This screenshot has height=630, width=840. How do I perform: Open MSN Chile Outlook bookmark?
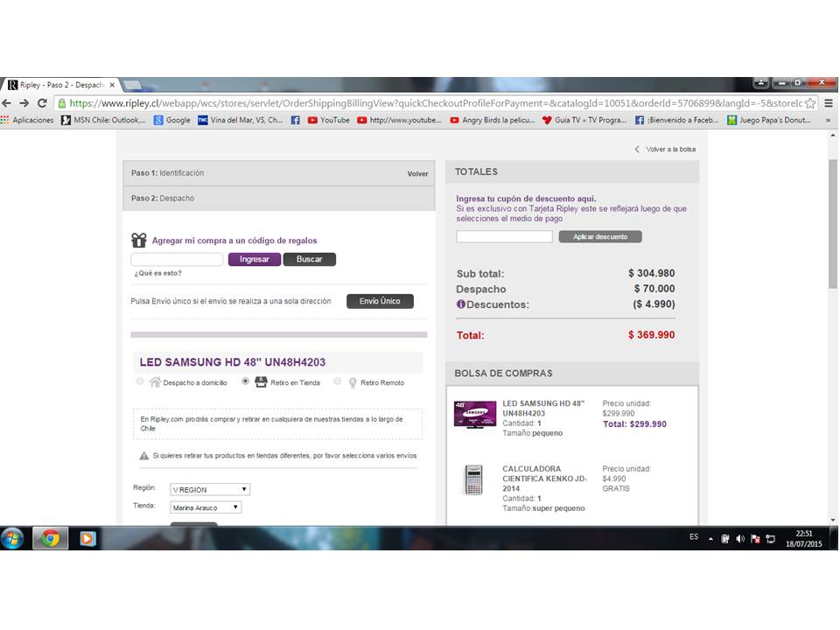pos(103,120)
